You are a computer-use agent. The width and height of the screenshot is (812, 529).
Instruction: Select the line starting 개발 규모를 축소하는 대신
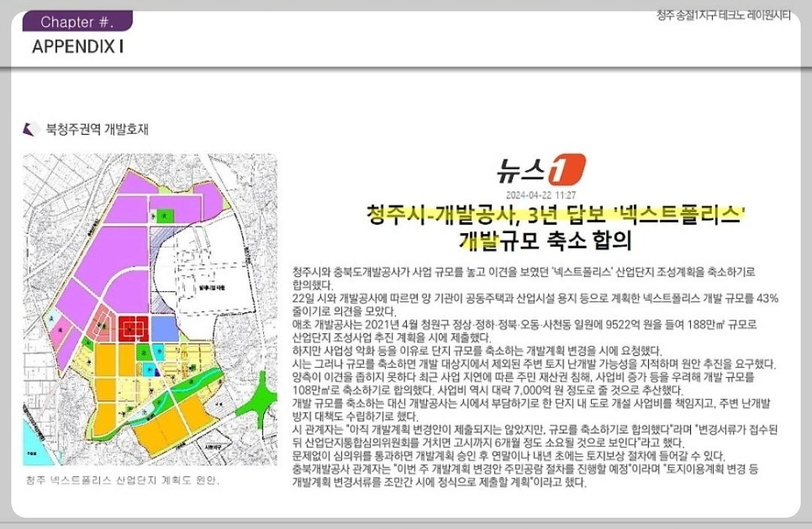click(532, 403)
